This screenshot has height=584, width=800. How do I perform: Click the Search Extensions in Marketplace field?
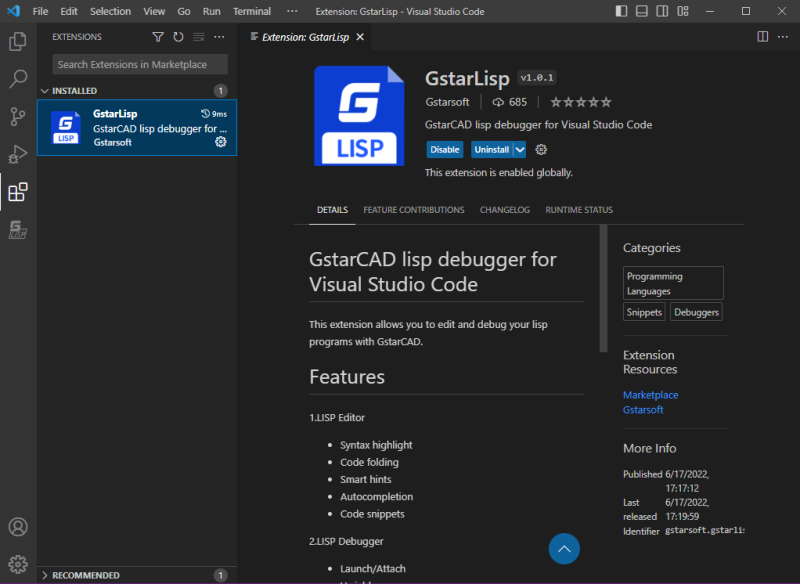(140, 64)
